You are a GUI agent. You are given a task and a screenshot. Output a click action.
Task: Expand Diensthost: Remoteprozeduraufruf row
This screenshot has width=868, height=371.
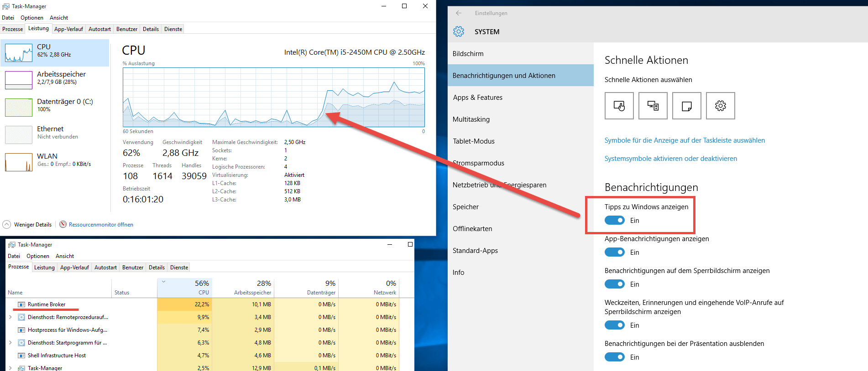click(10, 317)
